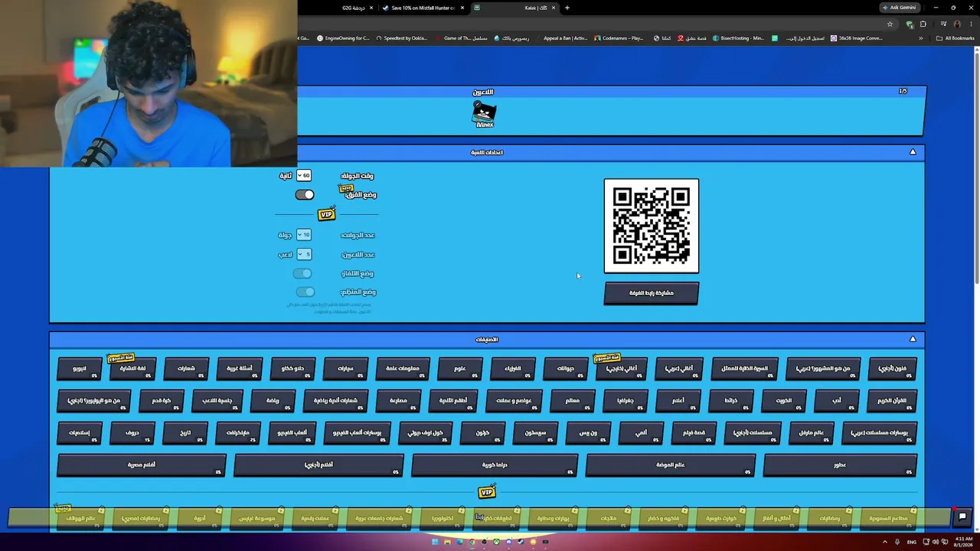Select the أغاني (عربي) category
The height and width of the screenshot is (551, 980).
pos(679,368)
